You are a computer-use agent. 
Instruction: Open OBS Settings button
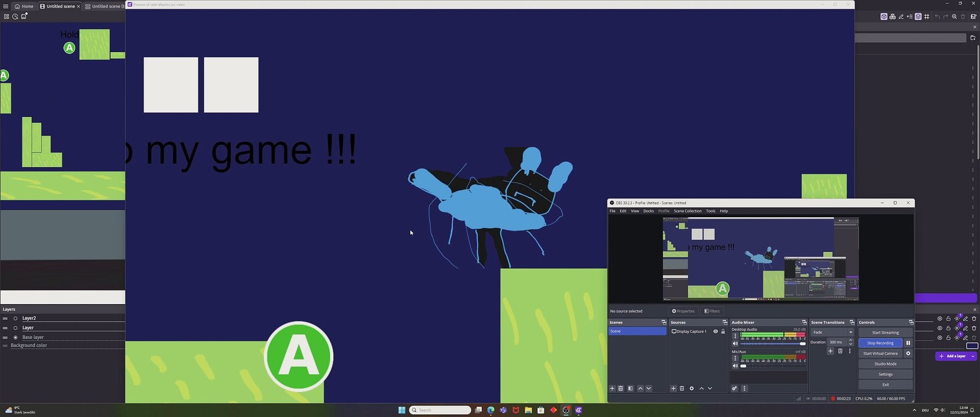tap(885, 374)
